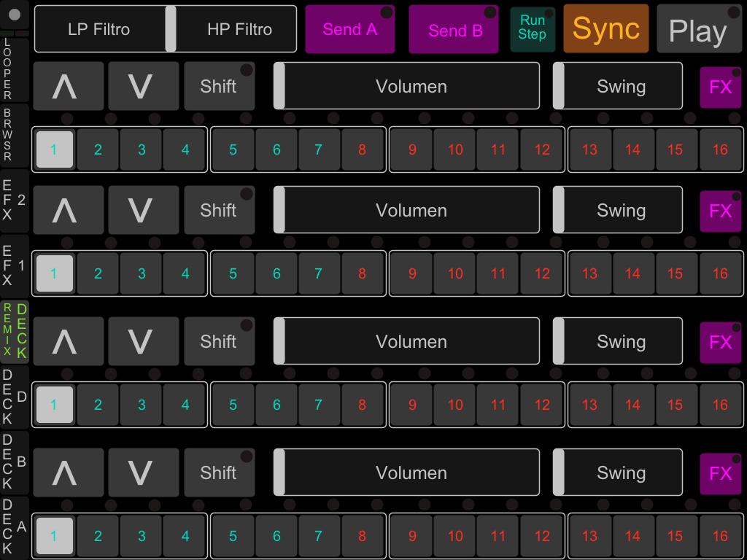Image resolution: width=747 pixels, height=560 pixels.
Task: Activate step 9 in third sequencer row
Action: 412,405
